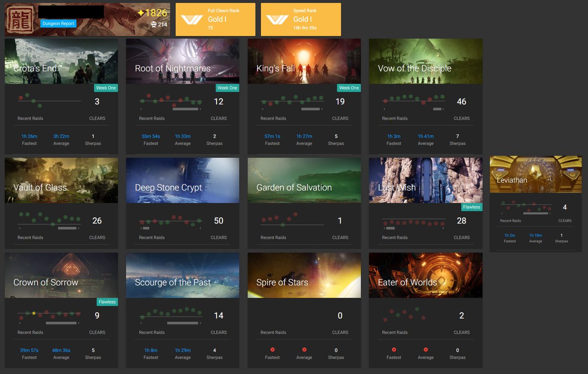Open the Eater of Worlds banner
Screen dimensions: 588x374
coord(426,275)
